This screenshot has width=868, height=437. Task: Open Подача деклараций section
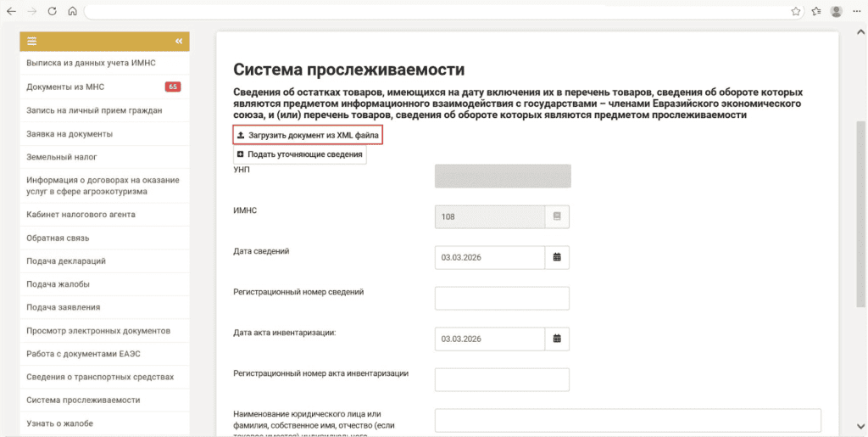click(104, 261)
